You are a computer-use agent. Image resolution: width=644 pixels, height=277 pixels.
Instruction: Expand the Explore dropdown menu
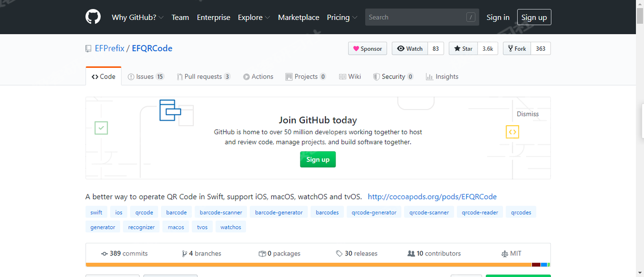point(254,17)
